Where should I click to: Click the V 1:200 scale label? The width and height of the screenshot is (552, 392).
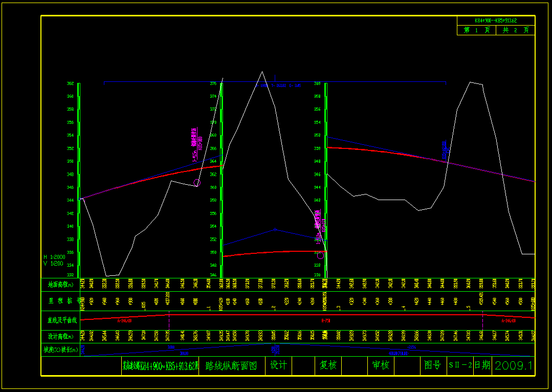54,264
